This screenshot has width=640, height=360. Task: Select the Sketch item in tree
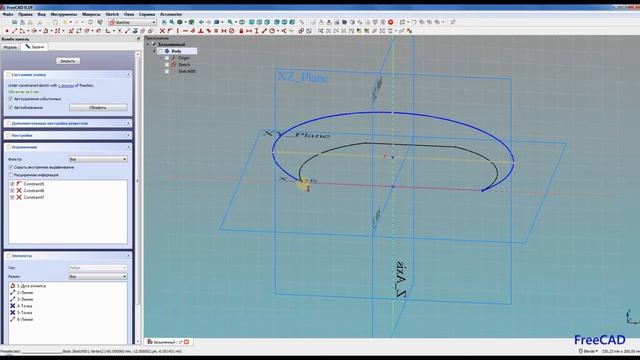[184, 64]
